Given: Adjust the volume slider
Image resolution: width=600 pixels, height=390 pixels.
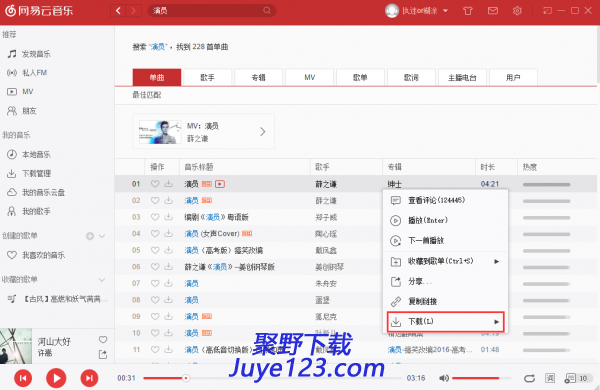Looking at the screenshot, I should point(481,378).
